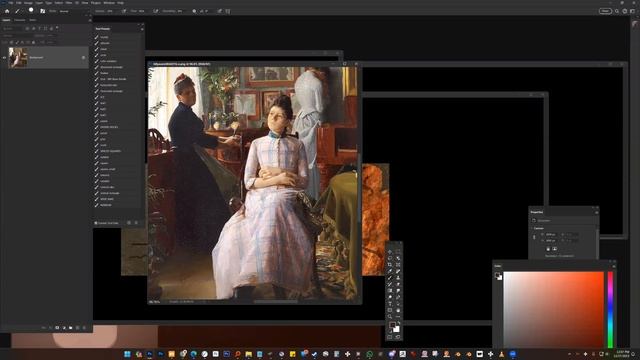Open smoothing options gear icon

click(194, 11)
